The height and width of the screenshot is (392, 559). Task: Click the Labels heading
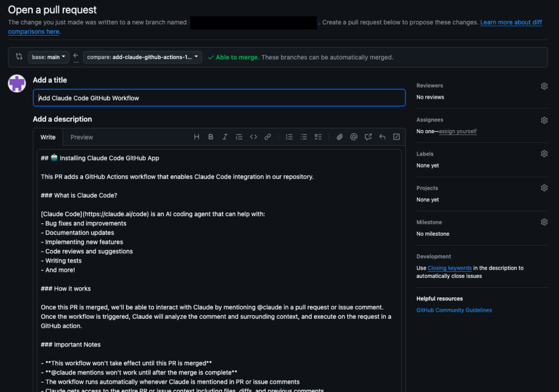point(425,154)
